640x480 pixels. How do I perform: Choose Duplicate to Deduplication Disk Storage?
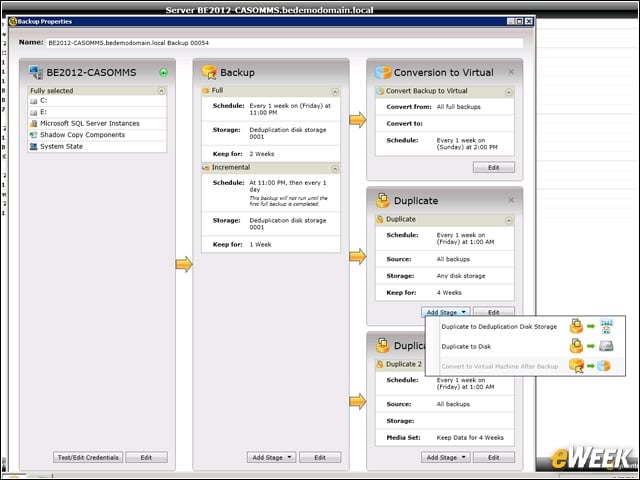525,327
